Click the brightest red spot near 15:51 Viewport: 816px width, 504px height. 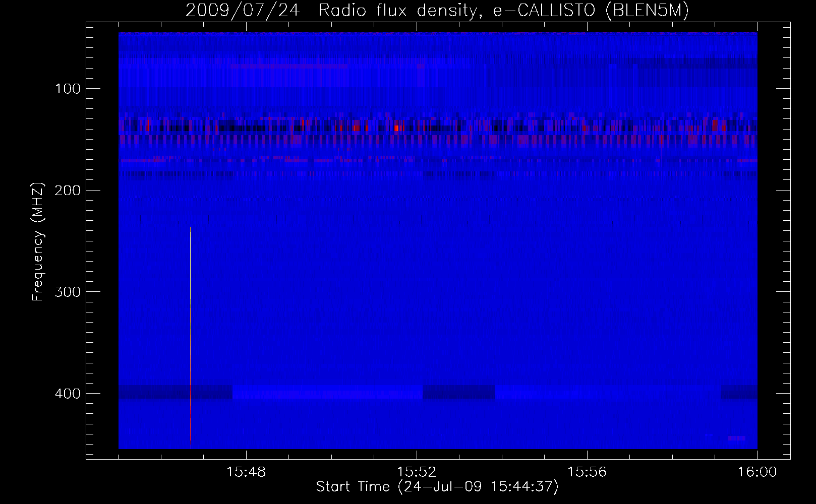coord(397,128)
